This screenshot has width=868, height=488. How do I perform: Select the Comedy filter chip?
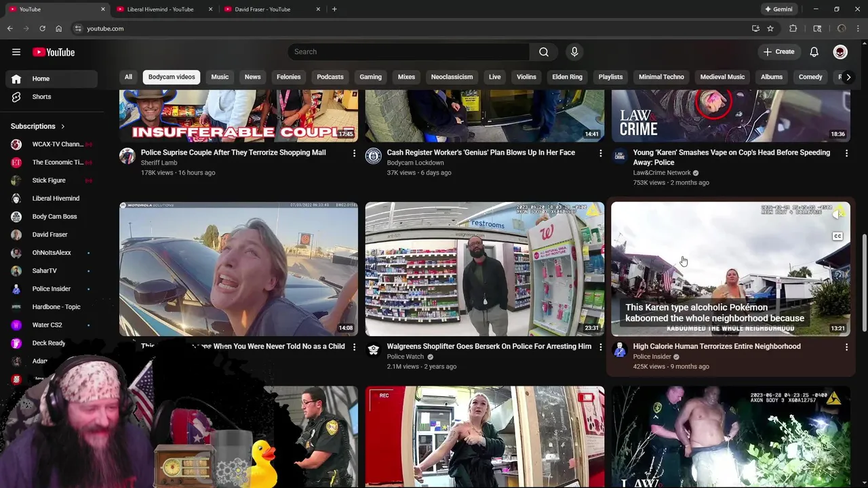(810, 77)
